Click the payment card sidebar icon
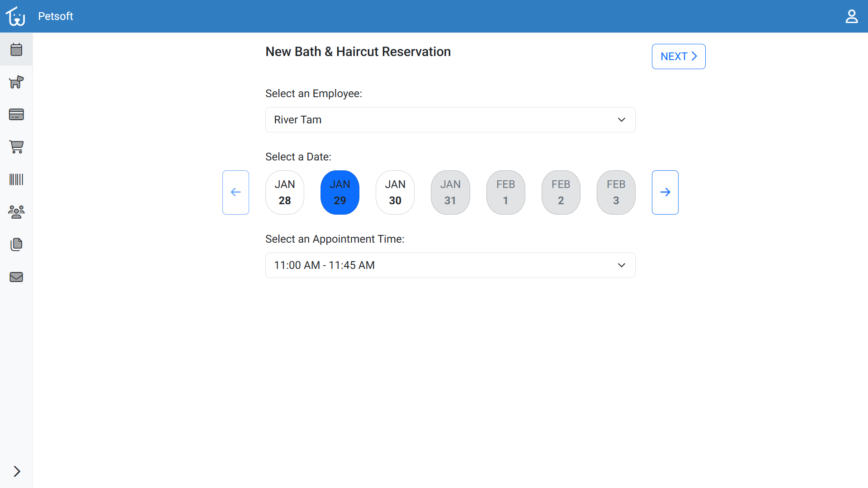 (16, 114)
